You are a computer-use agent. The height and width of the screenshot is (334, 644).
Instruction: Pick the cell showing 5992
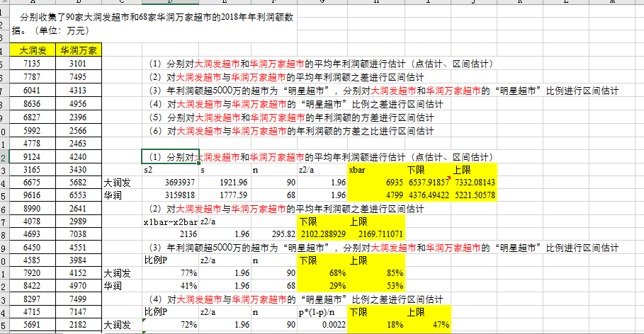(x=33, y=130)
